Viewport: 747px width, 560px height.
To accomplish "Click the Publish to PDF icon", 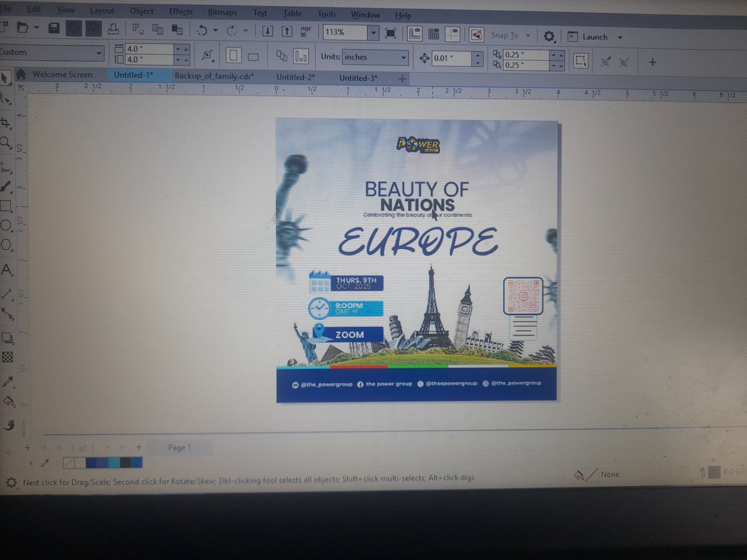I will (306, 32).
